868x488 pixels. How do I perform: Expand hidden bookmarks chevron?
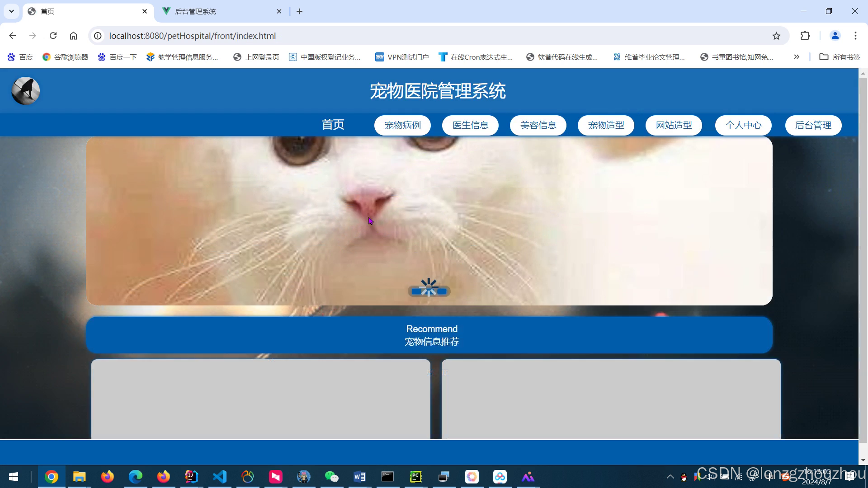797,57
